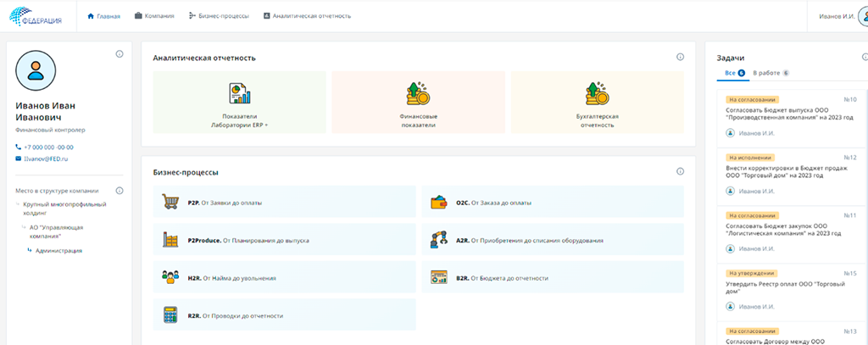Select АО "Управляющая компания" tree node
868x345 pixels.
56,231
